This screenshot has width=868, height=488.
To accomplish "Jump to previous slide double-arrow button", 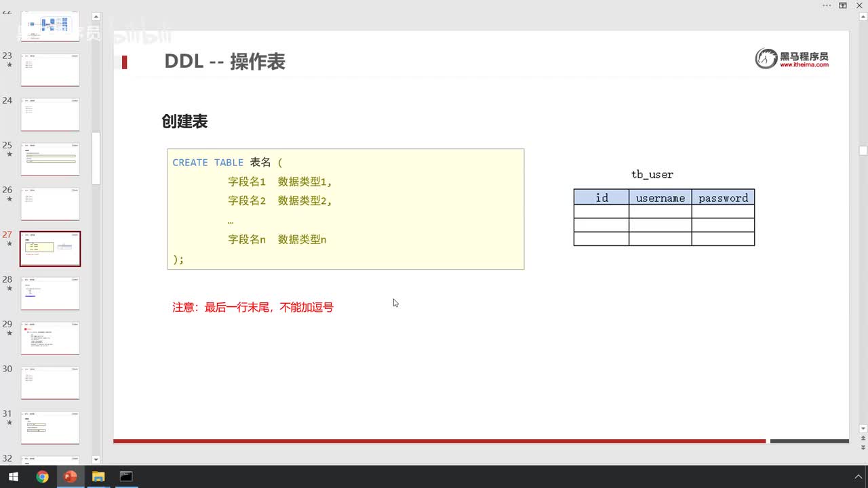I will tap(863, 439).
